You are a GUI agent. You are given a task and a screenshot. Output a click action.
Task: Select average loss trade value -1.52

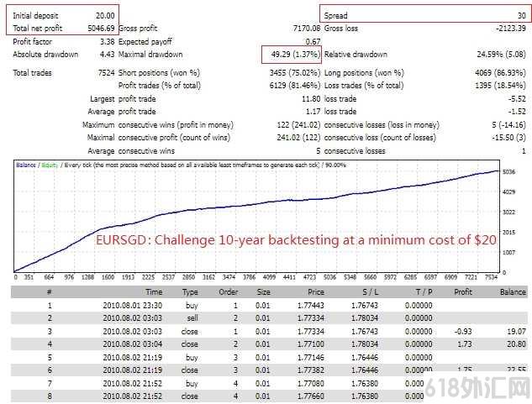[517, 111]
